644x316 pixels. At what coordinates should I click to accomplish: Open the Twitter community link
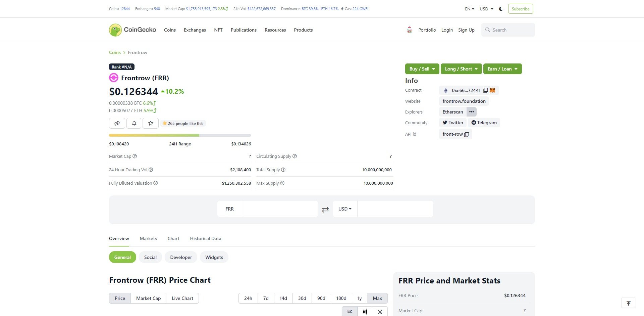(453, 123)
